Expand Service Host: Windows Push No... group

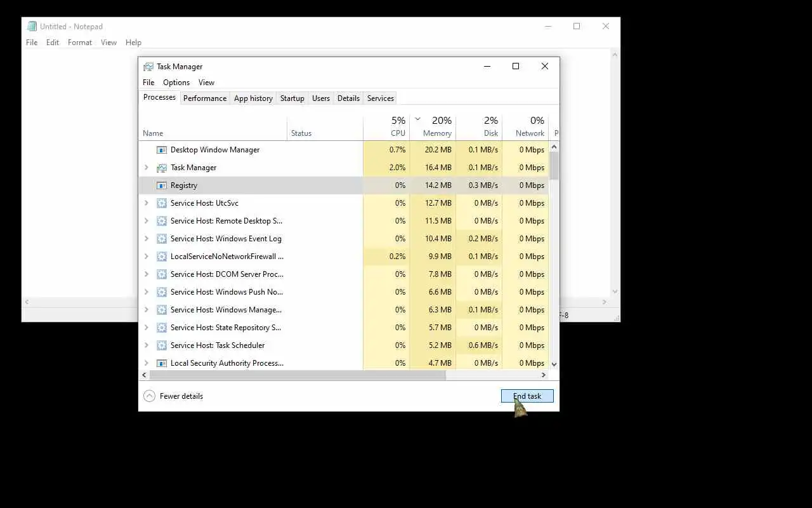coord(147,292)
